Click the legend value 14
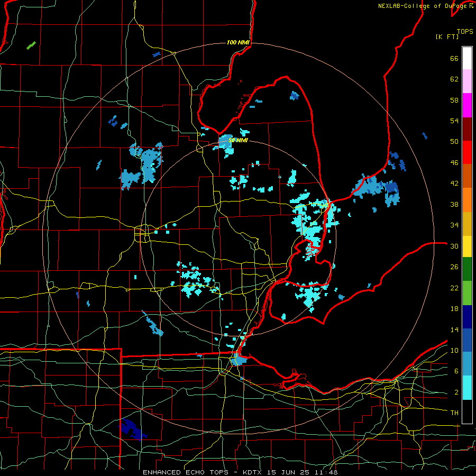 point(454,329)
